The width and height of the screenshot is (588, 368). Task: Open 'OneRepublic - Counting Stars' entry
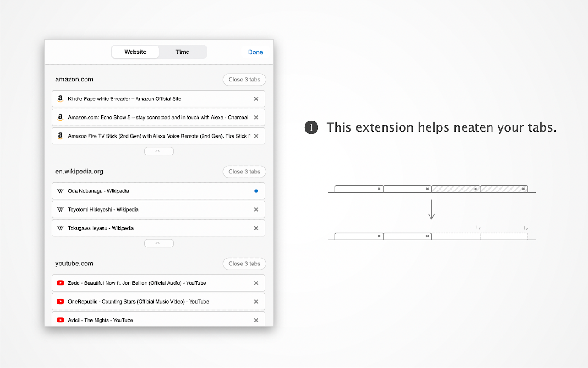point(158,301)
